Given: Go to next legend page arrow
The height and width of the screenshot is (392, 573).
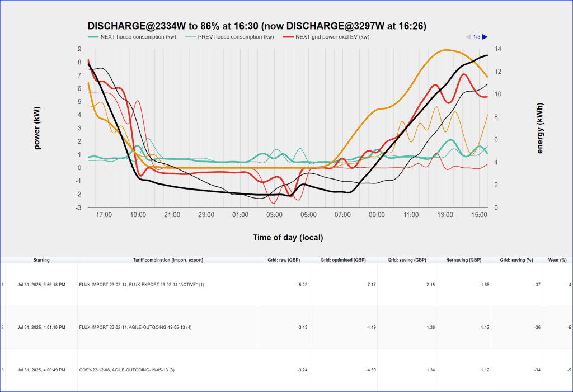Looking at the screenshot, I should click(x=485, y=37).
